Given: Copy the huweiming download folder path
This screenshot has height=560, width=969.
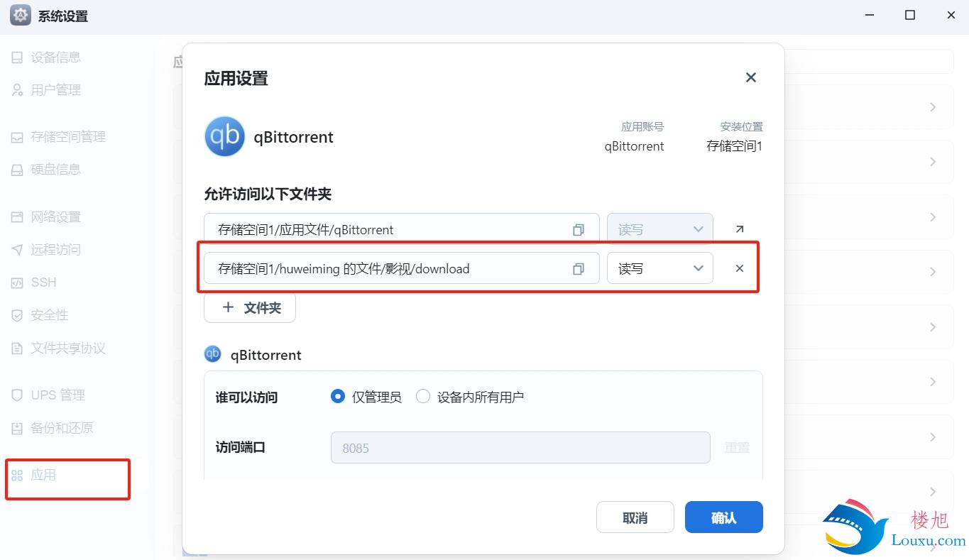Looking at the screenshot, I should point(579,269).
